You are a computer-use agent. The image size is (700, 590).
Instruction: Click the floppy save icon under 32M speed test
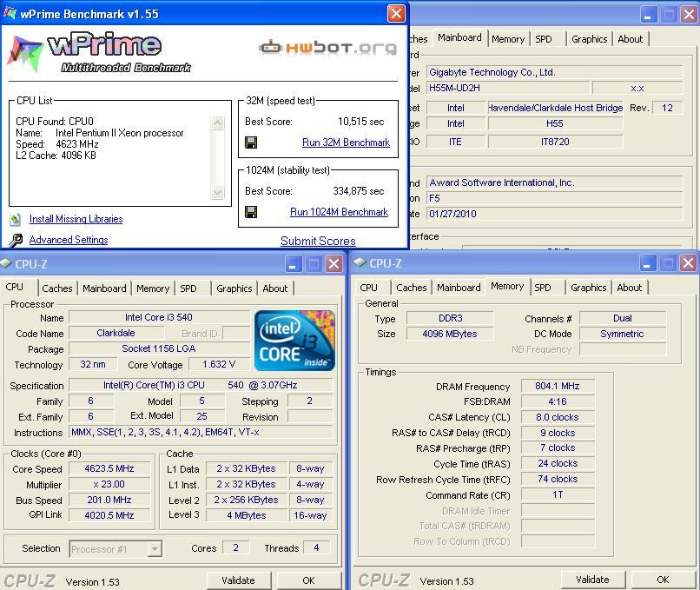(x=251, y=143)
